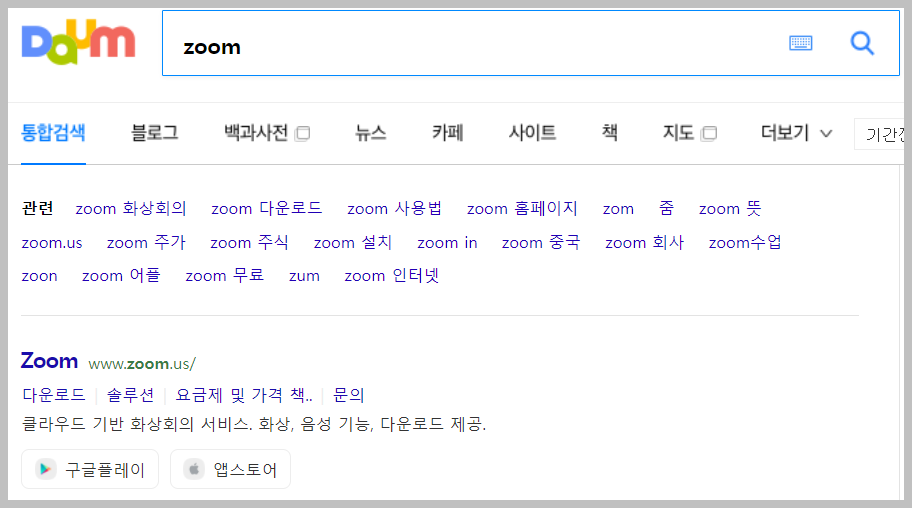The height and width of the screenshot is (508, 912).
Task: Click related search zoom 화상회의
Action: point(131,208)
